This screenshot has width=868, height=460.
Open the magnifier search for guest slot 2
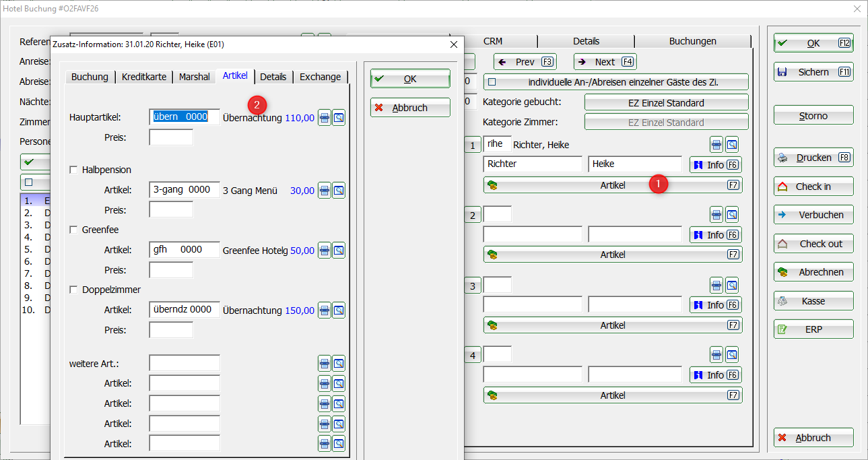732,215
